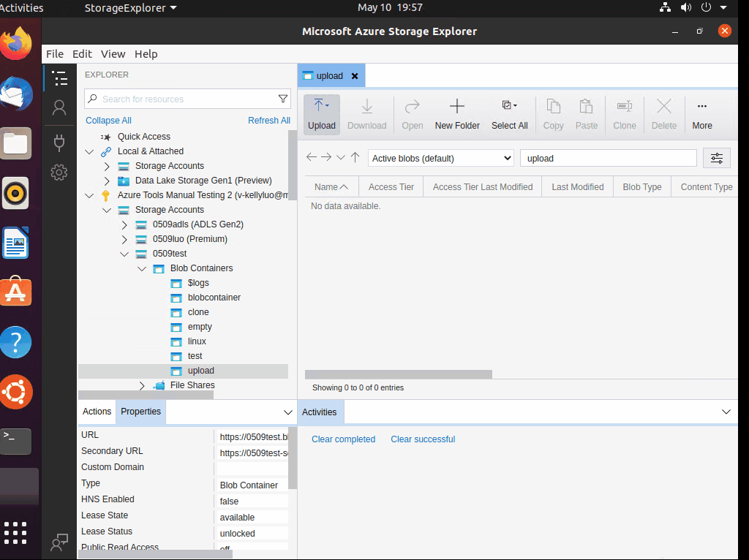
Task: Click the upload path address field
Action: coord(609,158)
